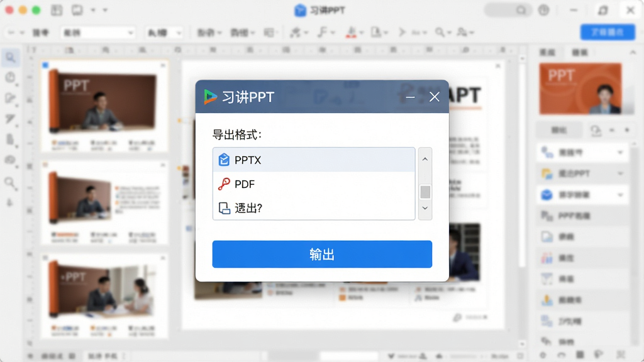Choose the third export format row below PDF
This screenshot has width=644, height=362.
click(x=314, y=208)
